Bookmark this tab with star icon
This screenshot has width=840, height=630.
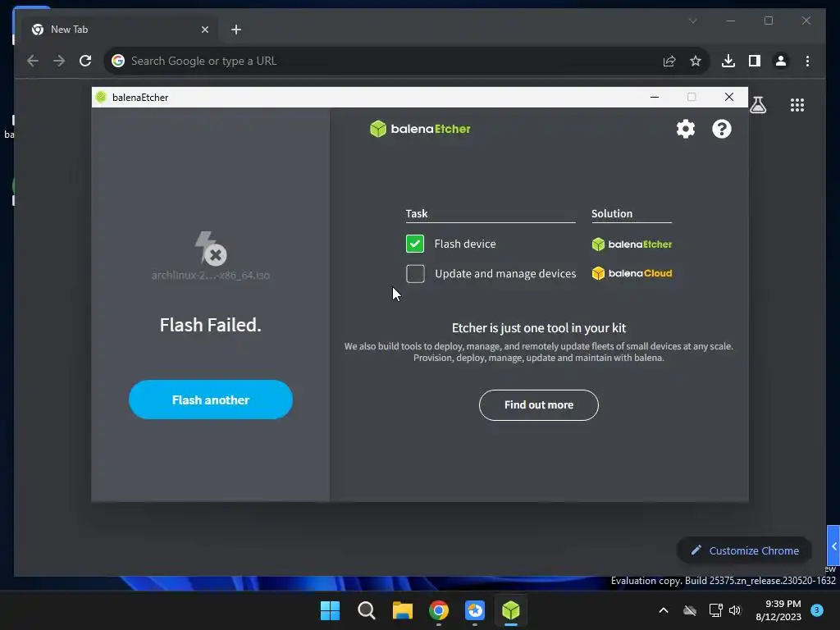696,61
